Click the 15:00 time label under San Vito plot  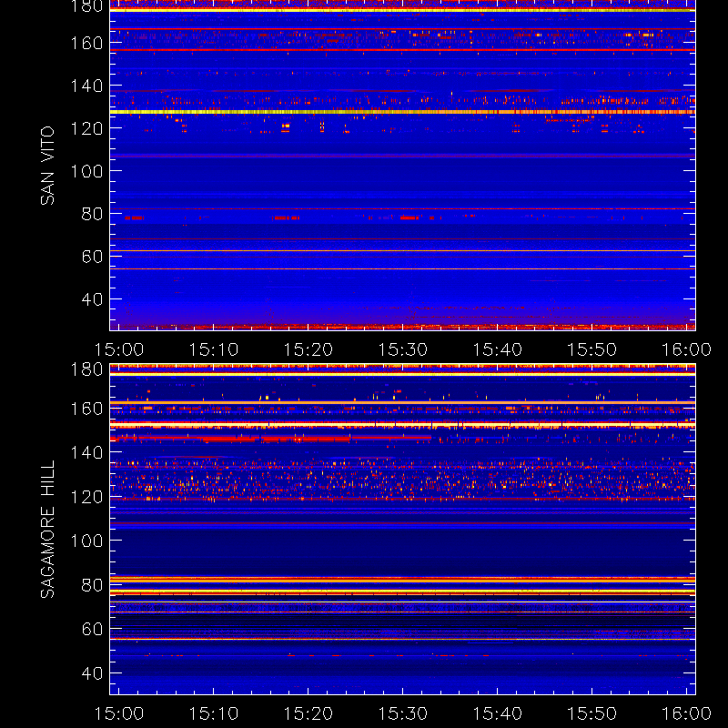pos(119,349)
